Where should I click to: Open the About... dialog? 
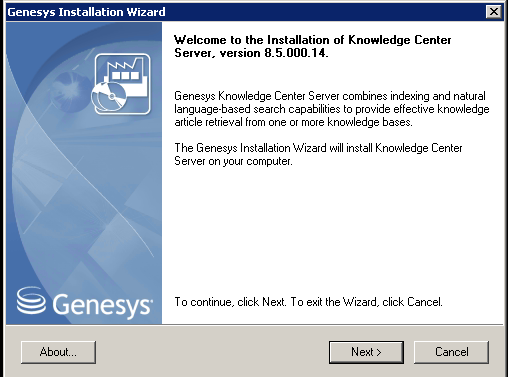58,352
